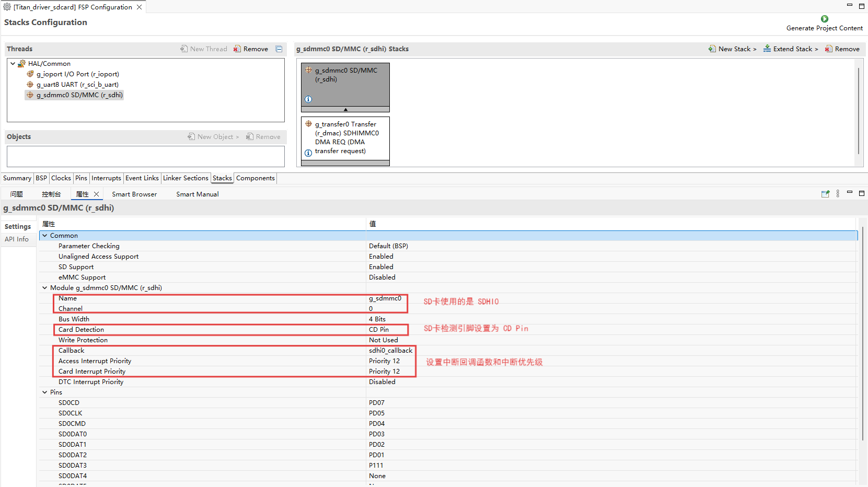Click info icon on g_transfer0 stack block
Screen dimensions: 868x487
[308, 153]
